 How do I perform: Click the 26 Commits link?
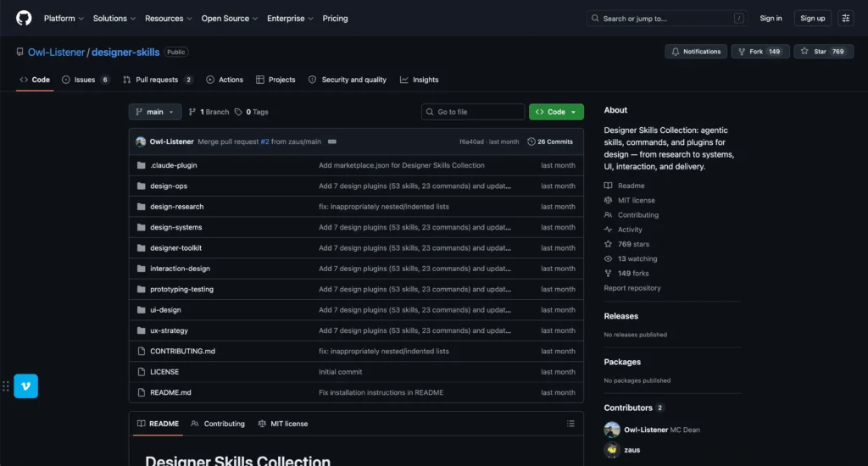click(x=550, y=141)
